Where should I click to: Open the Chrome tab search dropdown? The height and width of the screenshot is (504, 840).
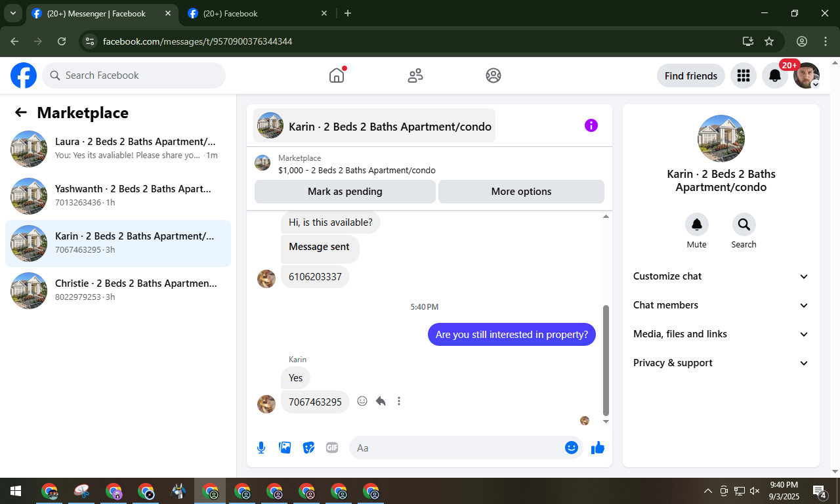12,13
